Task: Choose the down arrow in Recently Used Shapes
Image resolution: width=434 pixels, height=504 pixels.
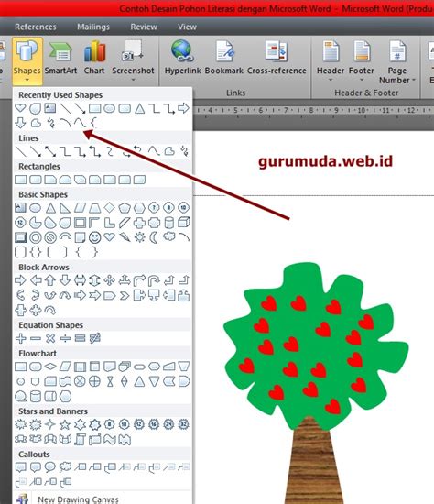Action: click(20, 123)
